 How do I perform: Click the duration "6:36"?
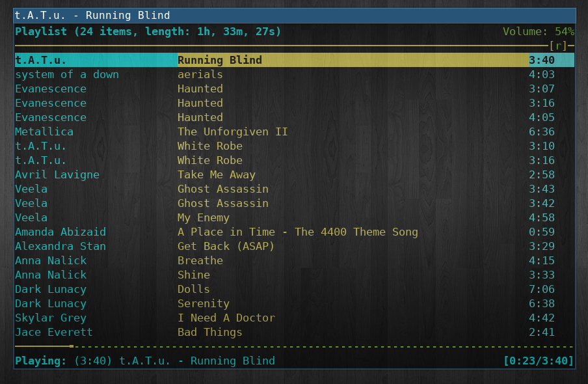[x=542, y=131]
